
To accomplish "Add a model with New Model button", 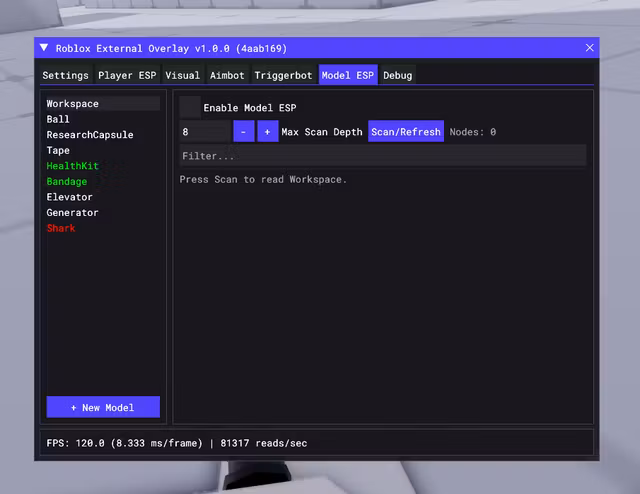I will [103, 407].
